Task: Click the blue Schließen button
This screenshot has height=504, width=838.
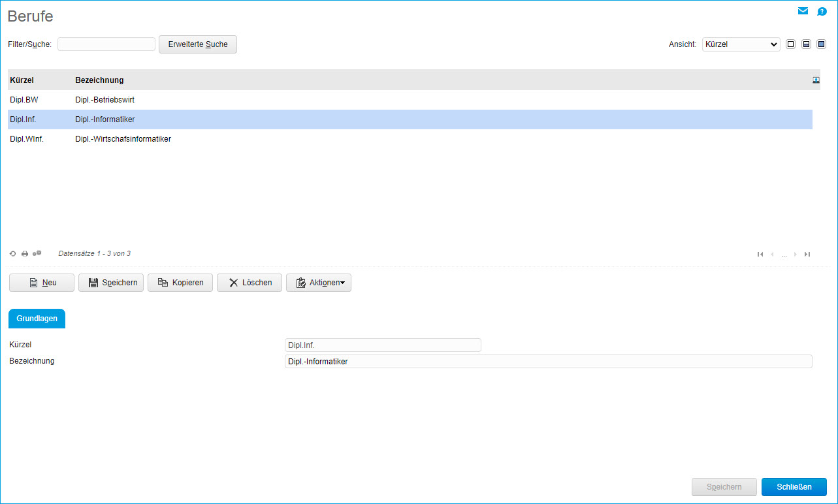Action: [x=794, y=487]
